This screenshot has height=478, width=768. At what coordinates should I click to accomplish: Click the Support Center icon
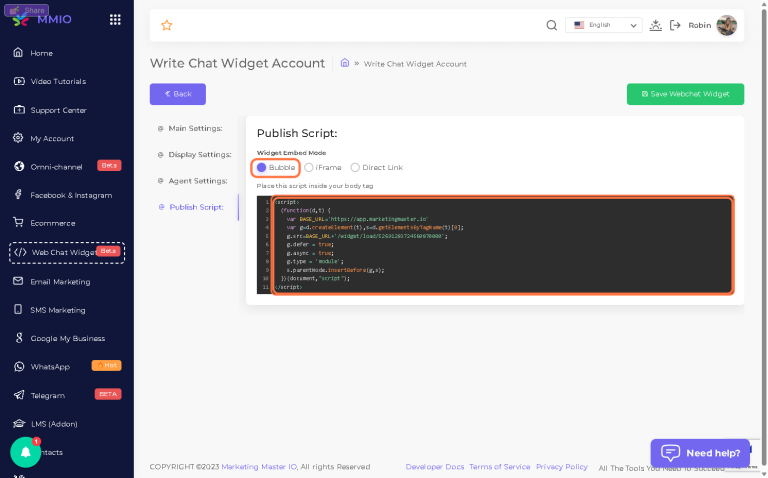19,110
